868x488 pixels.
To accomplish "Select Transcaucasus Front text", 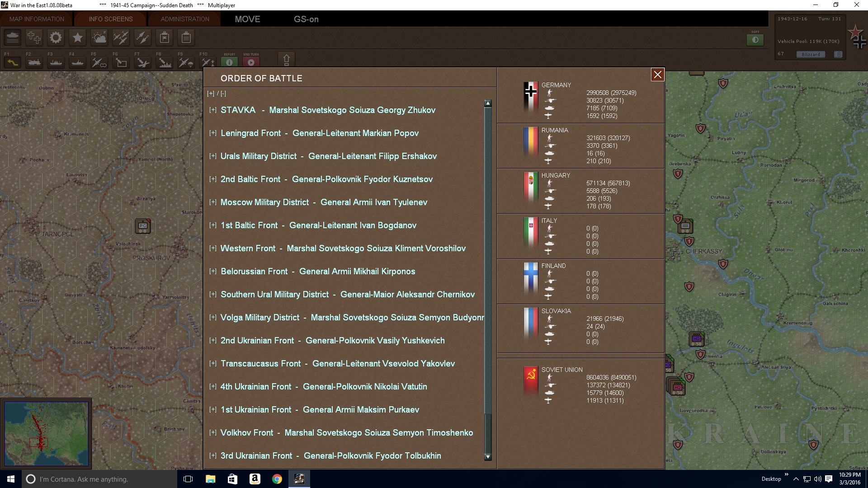I will pyautogui.click(x=260, y=364).
